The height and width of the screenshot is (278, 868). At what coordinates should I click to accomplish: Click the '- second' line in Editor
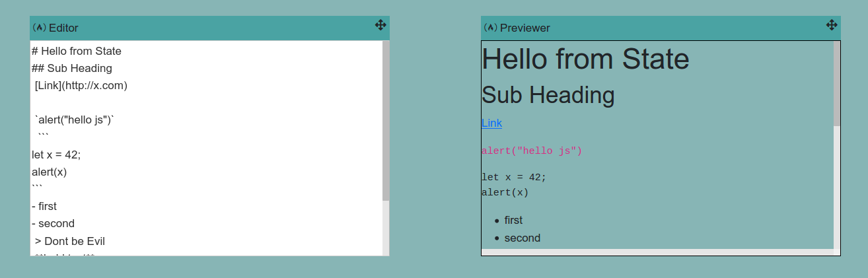53,223
